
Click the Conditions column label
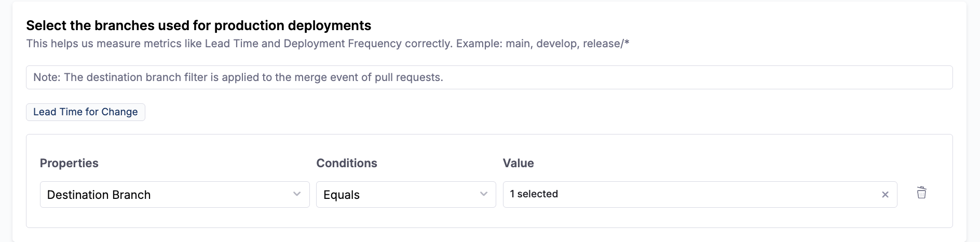click(x=347, y=163)
